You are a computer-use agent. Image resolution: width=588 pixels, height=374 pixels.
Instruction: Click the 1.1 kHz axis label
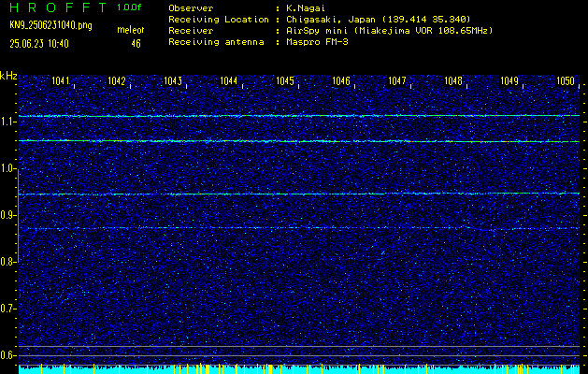(x=7, y=122)
